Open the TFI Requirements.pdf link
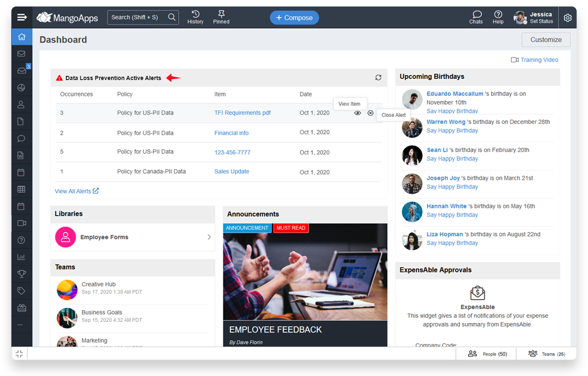Viewport: 588px width, 376px height. coord(242,113)
